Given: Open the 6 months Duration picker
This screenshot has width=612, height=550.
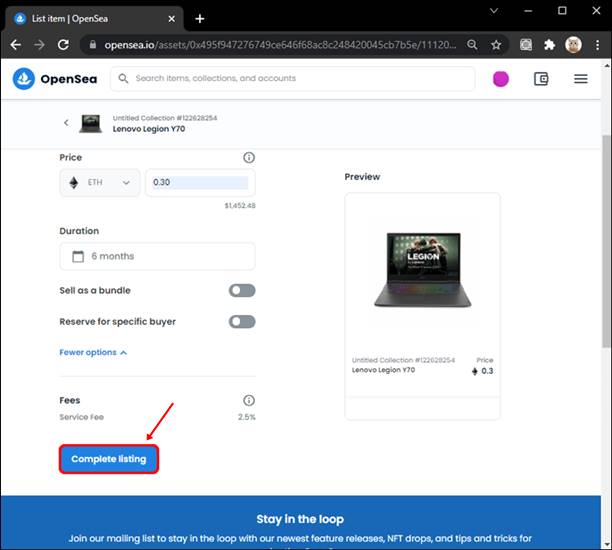Looking at the screenshot, I should 157,256.
